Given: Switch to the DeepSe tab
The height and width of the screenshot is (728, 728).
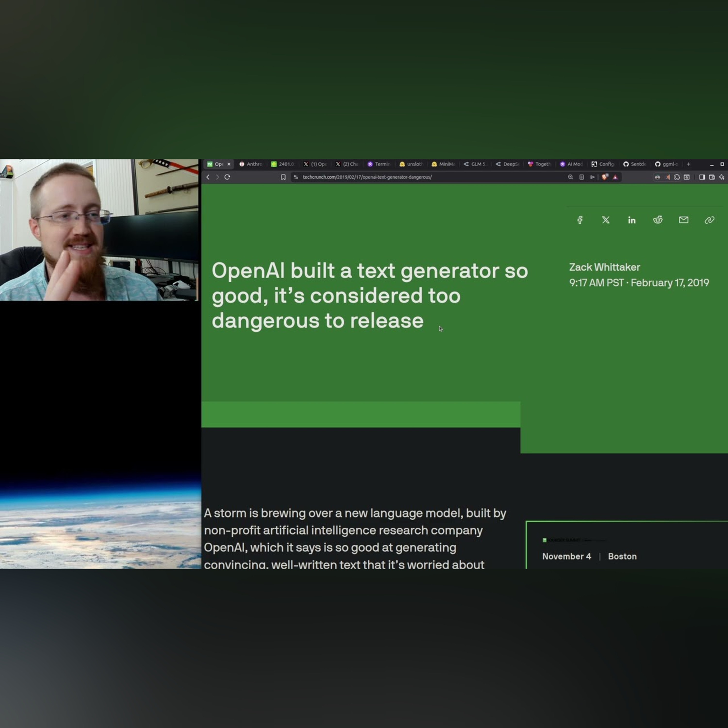Looking at the screenshot, I should 507,164.
